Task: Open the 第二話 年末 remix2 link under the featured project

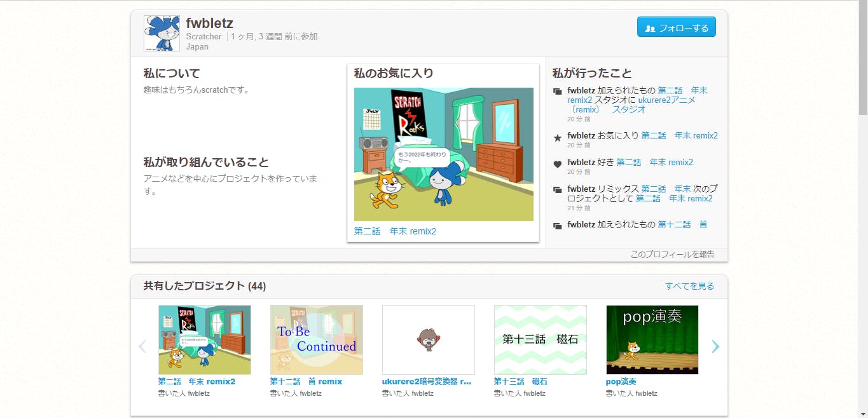Action: pyautogui.click(x=395, y=231)
